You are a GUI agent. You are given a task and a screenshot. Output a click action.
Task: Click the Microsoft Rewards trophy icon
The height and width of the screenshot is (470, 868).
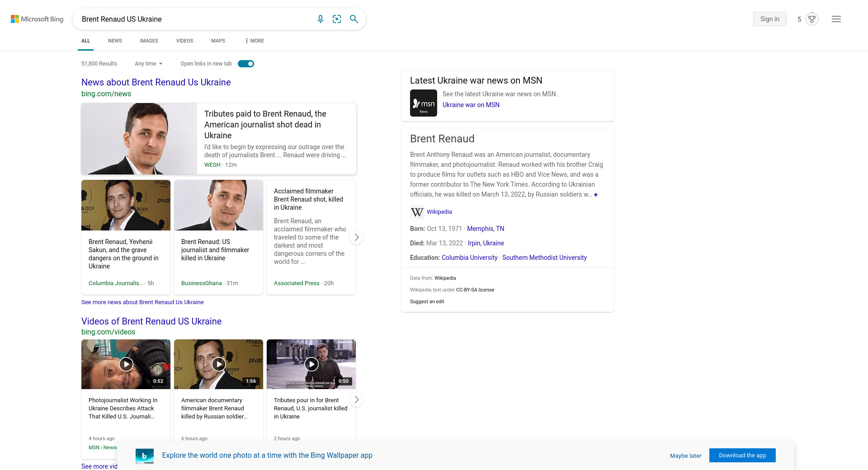pos(812,19)
